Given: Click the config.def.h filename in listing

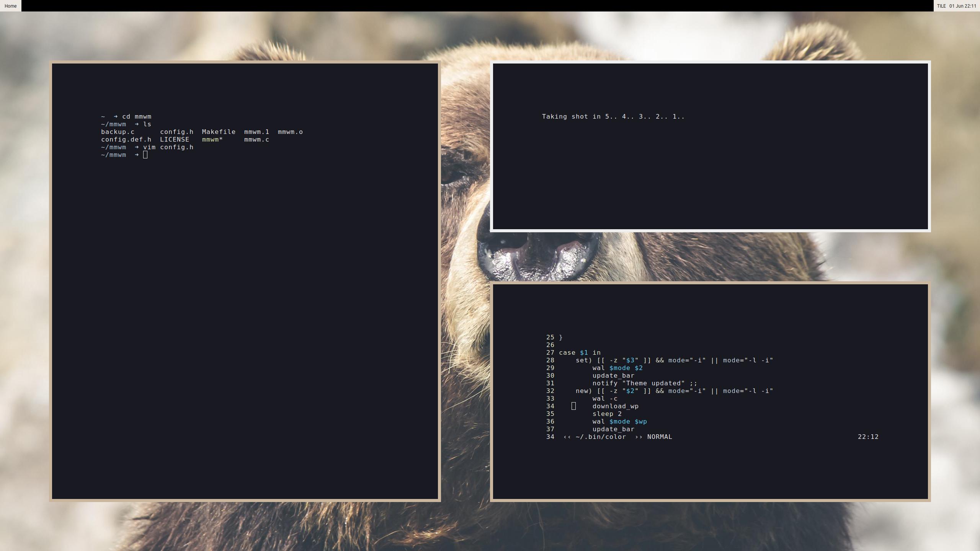Looking at the screenshot, I should coord(126,139).
